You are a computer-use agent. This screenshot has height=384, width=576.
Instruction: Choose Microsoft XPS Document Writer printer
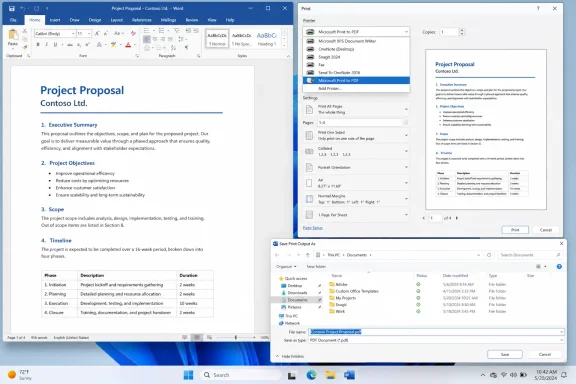tap(356, 41)
